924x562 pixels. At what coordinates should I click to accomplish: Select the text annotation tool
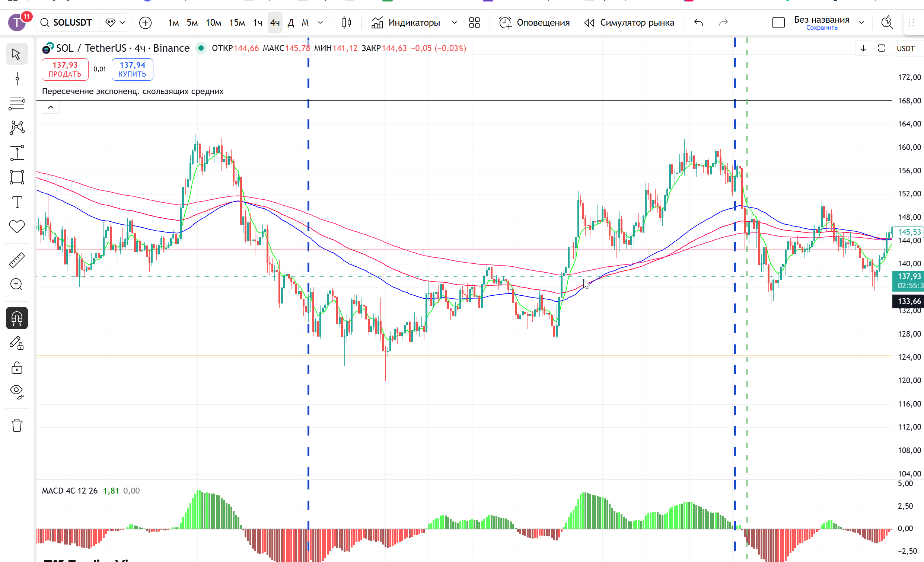point(17,202)
